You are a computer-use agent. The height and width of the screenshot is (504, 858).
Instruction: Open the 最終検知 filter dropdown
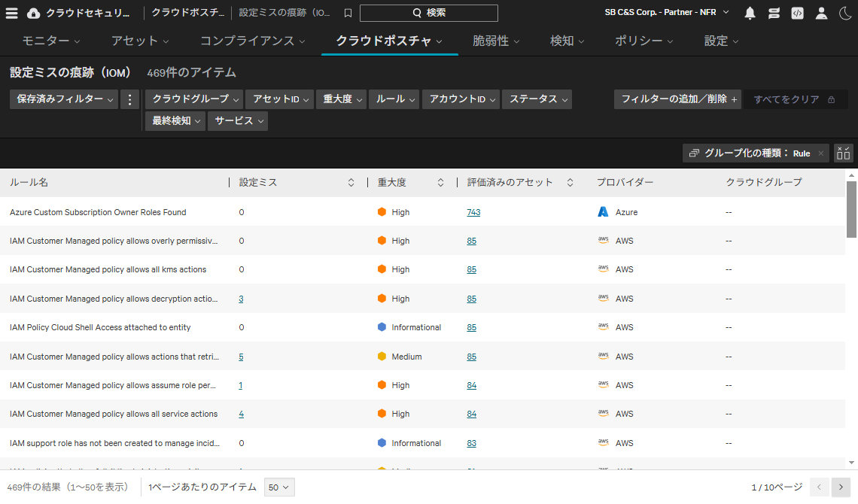coord(175,121)
